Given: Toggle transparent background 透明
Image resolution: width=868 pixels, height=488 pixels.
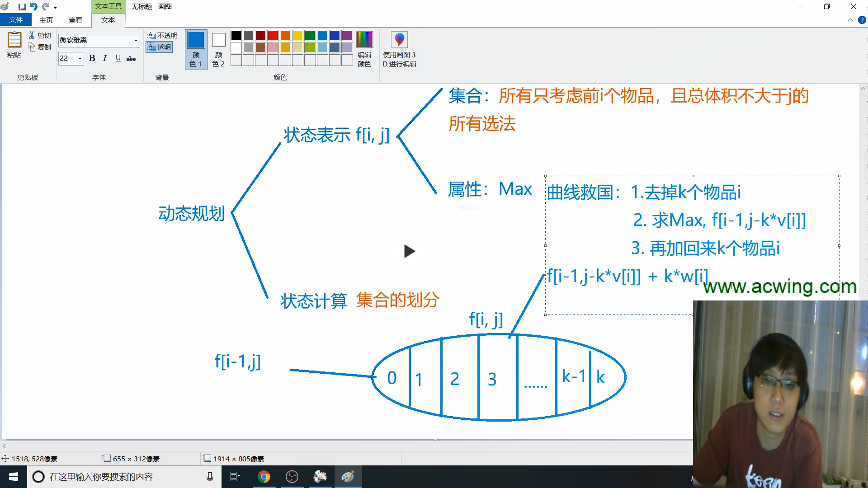Looking at the screenshot, I should point(159,47).
